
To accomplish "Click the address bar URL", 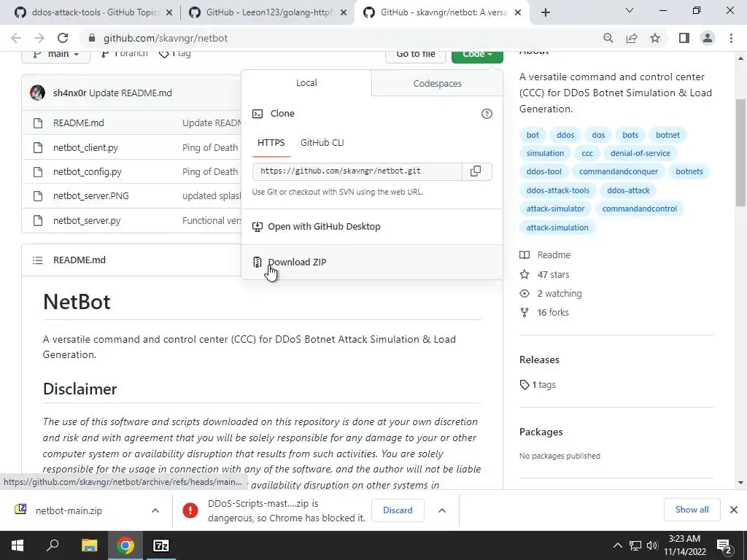I will point(166,38).
